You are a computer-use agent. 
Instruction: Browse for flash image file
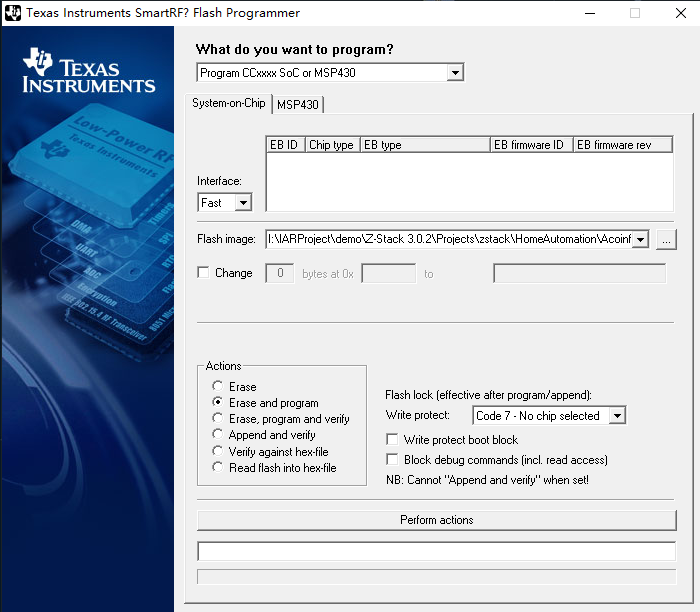668,239
